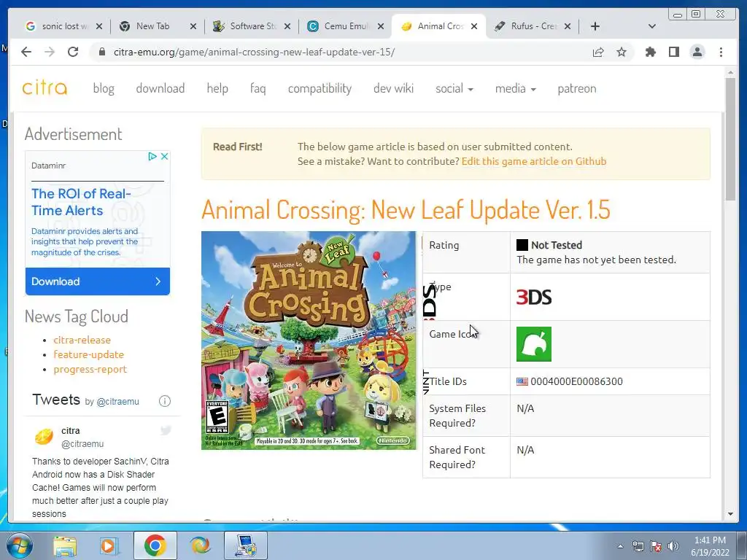Click the black Not Tested rating square
The image size is (747, 560).
(x=522, y=245)
